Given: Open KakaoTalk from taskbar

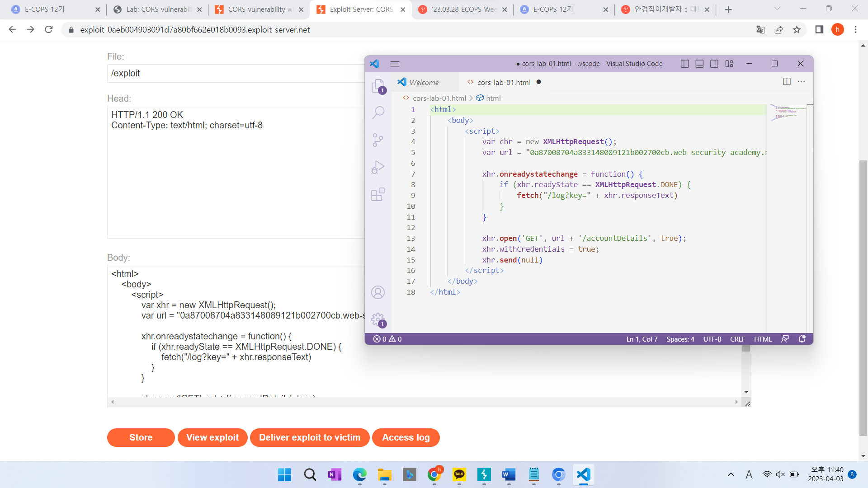Looking at the screenshot, I should point(459,474).
